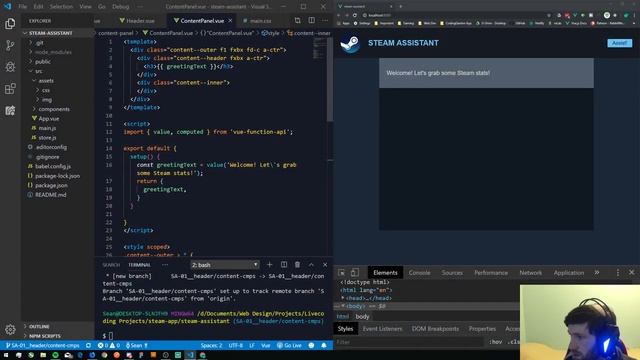The image size is (640, 360).
Task: Click the blue button in Steam Assistant header
Action: [620, 43]
